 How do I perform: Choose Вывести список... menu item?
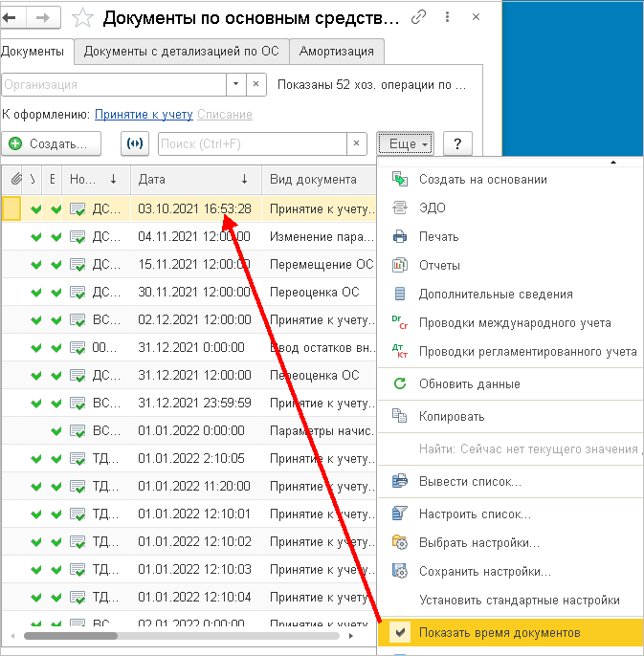[510, 482]
